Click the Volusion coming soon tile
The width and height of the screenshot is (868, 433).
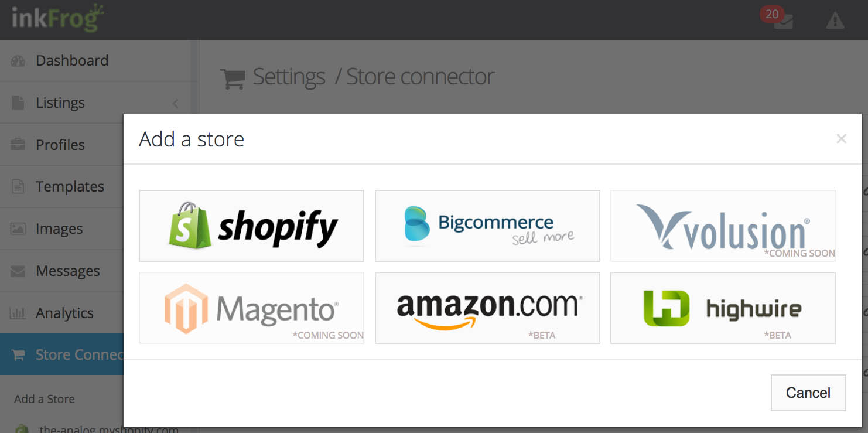[x=723, y=226]
